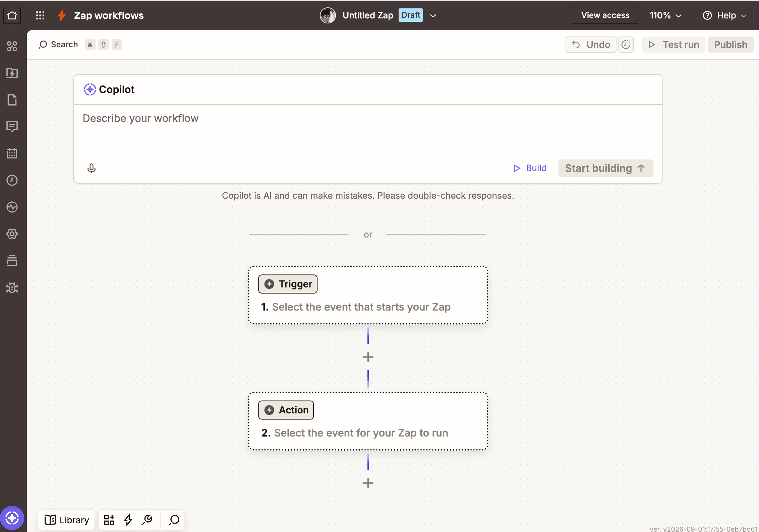Publish the Zap
The width and height of the screenshot is (759, 532).
tap(731, 45)
